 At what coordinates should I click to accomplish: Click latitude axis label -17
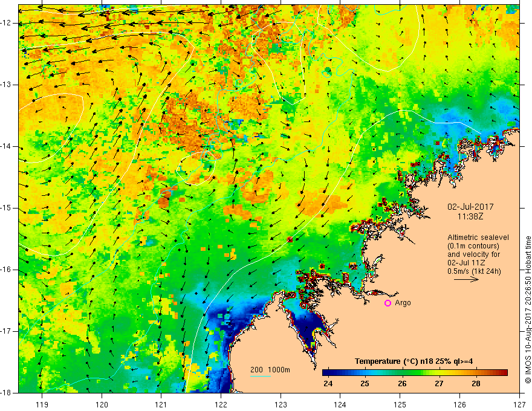tap(6, 331)
